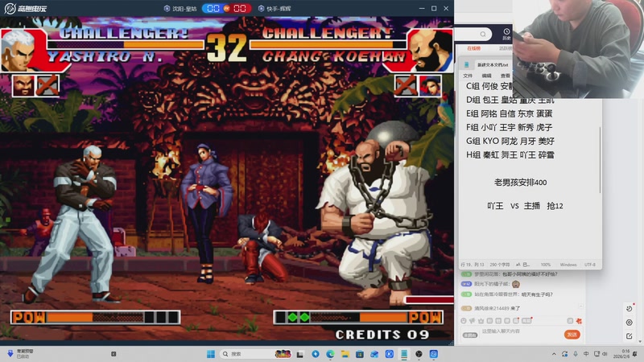The height and width of the screenshot is (362, 644).
Task: Click the search magnifier in live panel
Action: pyautogui.click(x=483, y=34)
